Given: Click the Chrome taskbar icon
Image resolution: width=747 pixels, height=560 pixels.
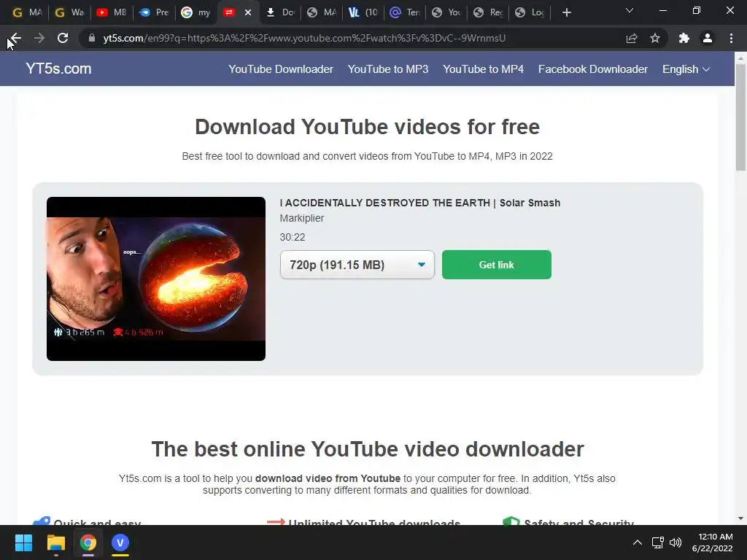Looking at the screenshot, I should point(88,542).
